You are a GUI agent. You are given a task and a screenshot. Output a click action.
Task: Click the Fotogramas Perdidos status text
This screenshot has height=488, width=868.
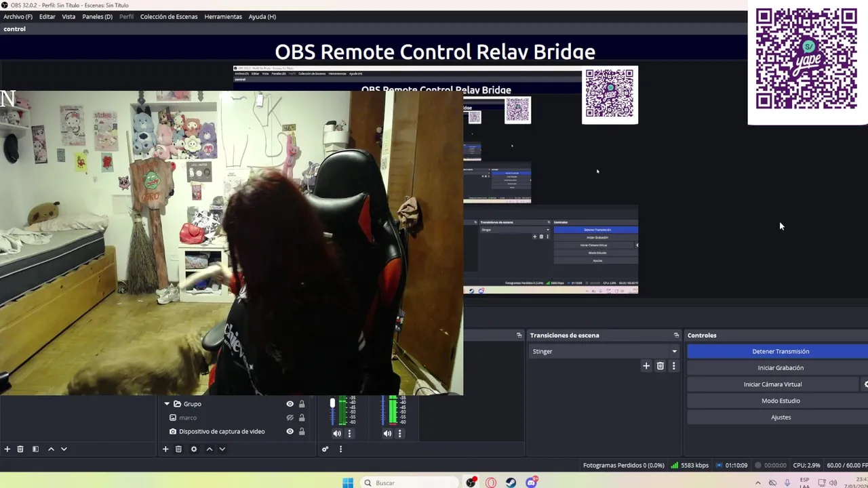(x=623, y=466)
